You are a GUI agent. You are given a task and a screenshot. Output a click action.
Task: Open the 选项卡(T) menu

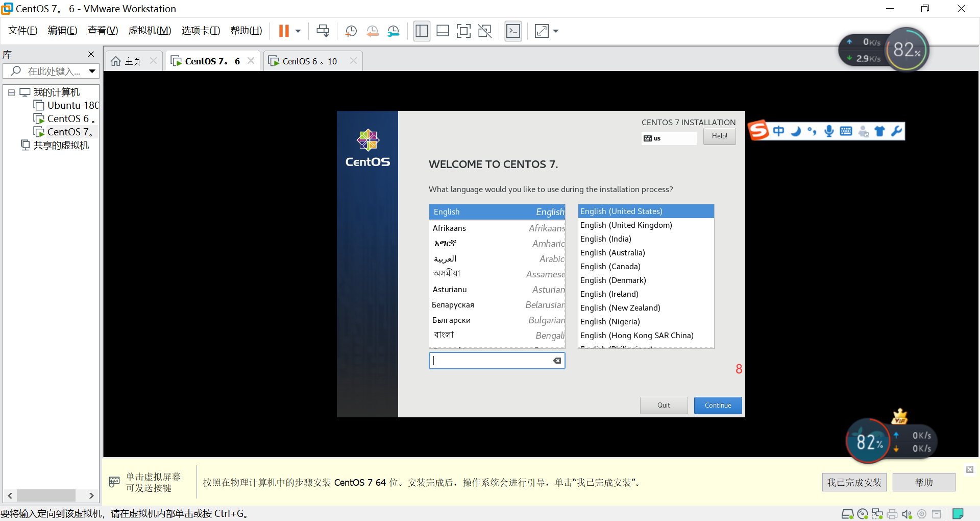201,31
